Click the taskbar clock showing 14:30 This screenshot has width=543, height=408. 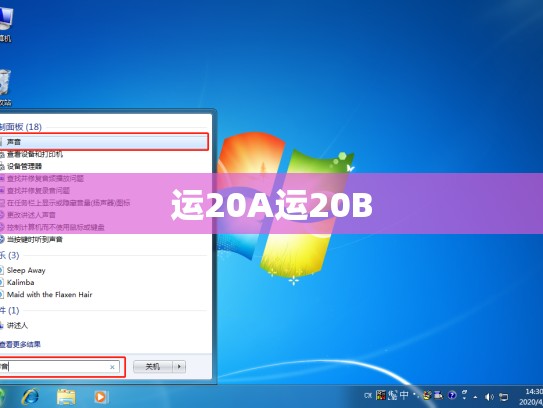532,397
